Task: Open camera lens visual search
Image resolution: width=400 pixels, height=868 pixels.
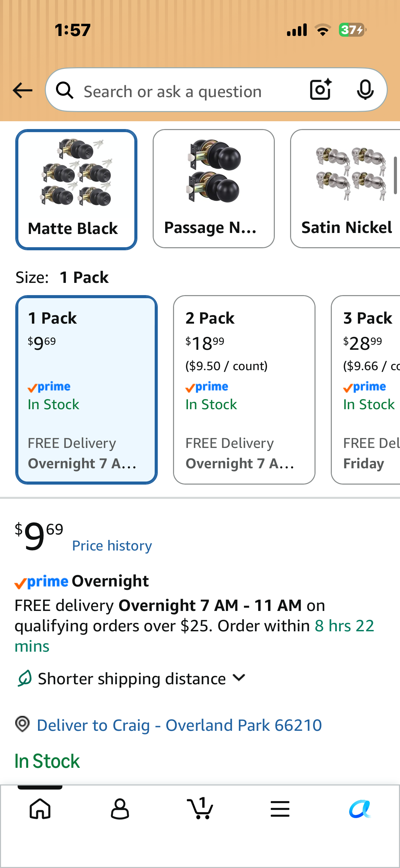Action: [321, 90]
